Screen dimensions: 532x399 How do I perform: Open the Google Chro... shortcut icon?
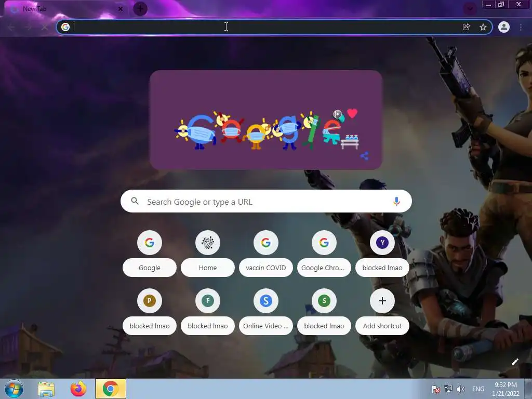(324, 242)
